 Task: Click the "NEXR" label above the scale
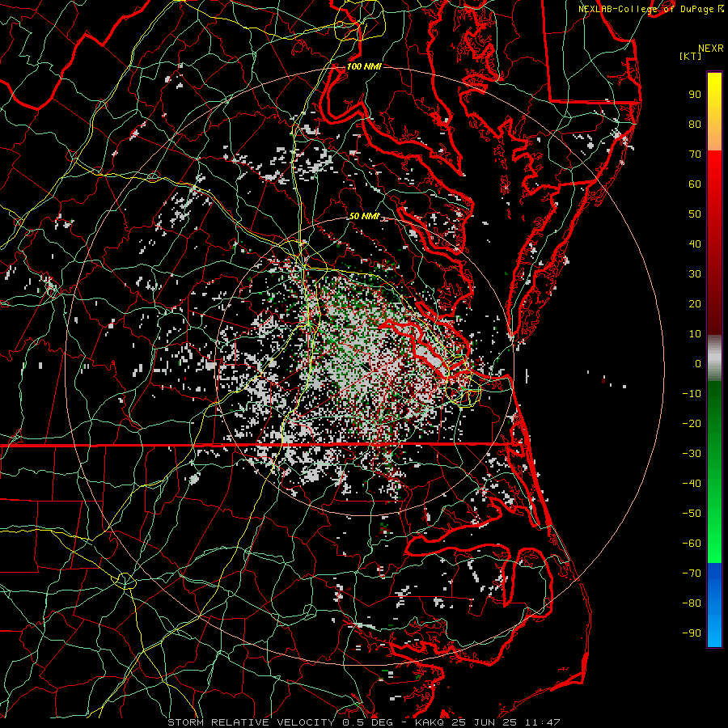[x=710, y=49]
